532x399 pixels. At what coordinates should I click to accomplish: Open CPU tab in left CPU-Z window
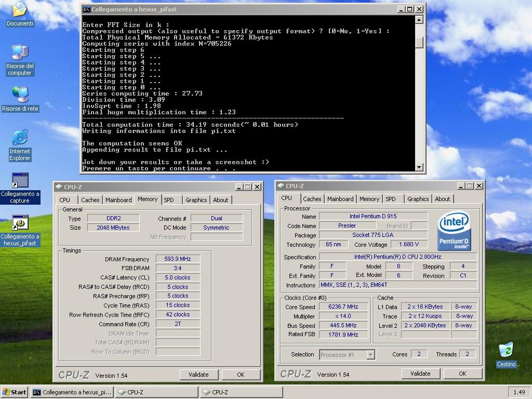tap(65, 200)
